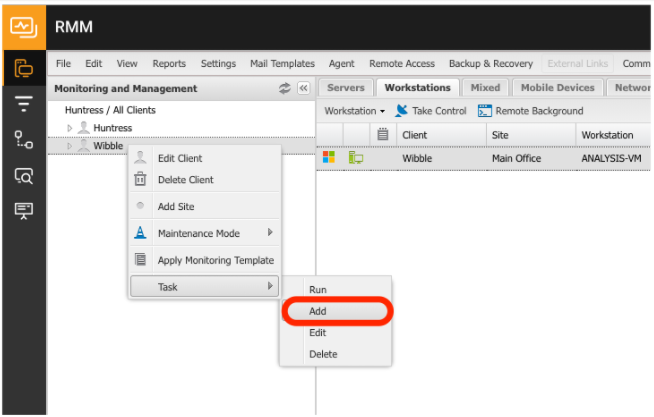Choose Edit Client from context menu
The image size is (654, 417).
(204, 158)
